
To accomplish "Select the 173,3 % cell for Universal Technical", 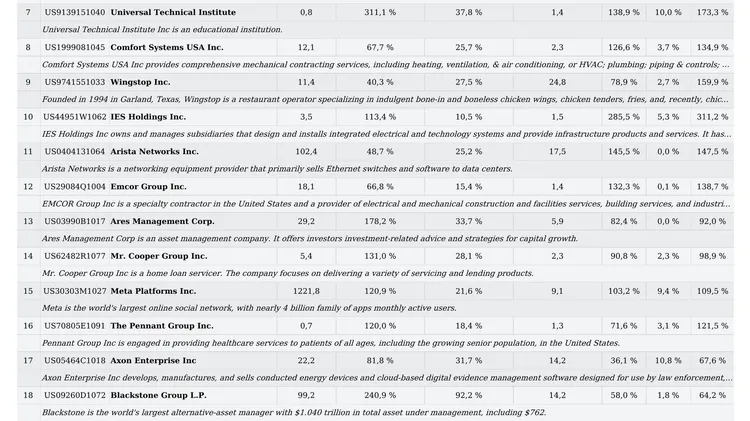I will point(712,12).
